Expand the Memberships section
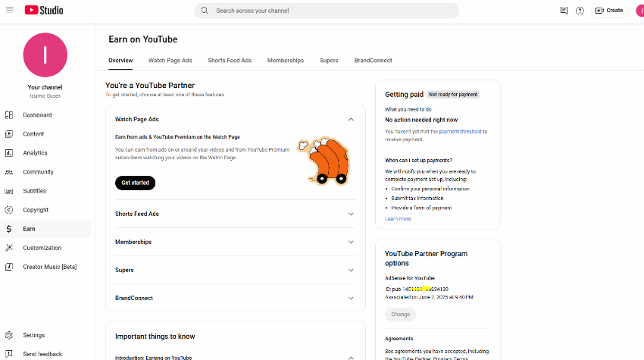 coord(351,242)
